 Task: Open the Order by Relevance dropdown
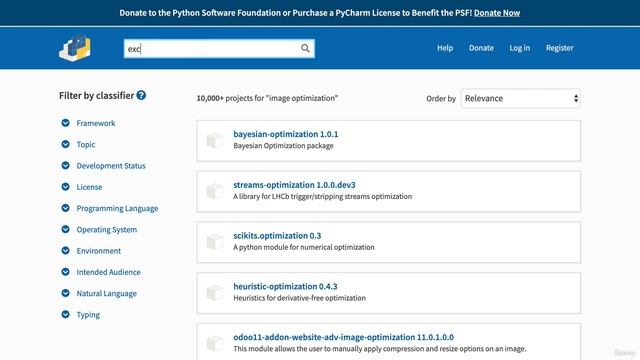[521, 98]
